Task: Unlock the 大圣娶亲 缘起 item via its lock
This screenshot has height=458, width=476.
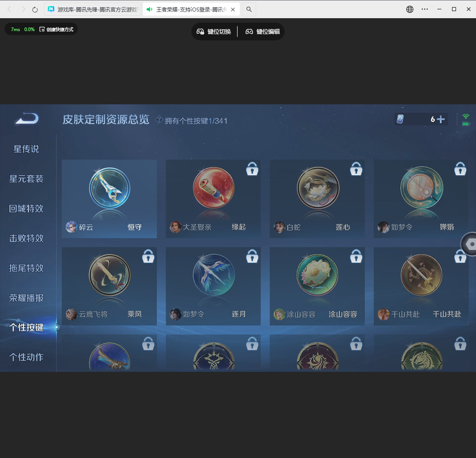Action: [252, 169]
